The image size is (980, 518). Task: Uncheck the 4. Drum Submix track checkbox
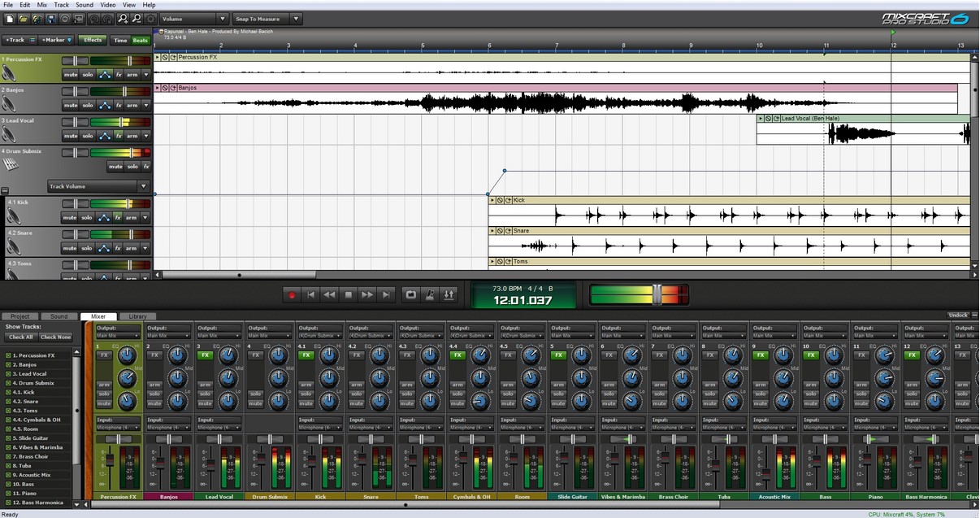click(x=8, y=383)
